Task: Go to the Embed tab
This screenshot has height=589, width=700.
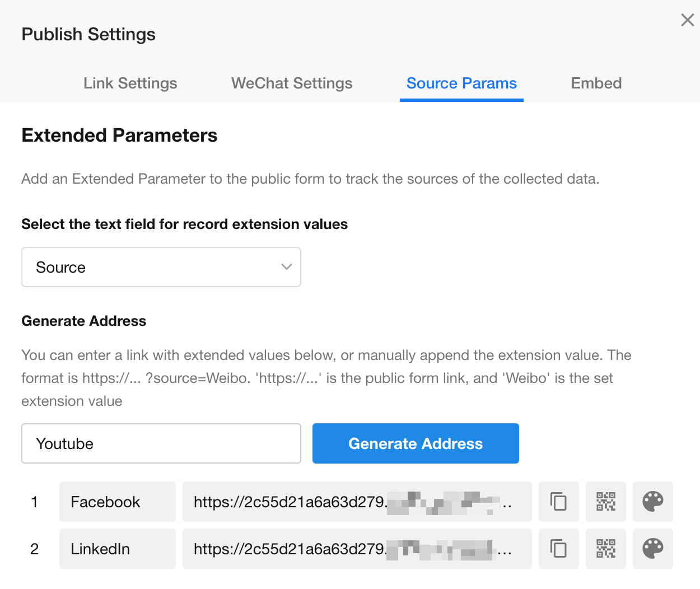Action: click(x=596, y=83)
